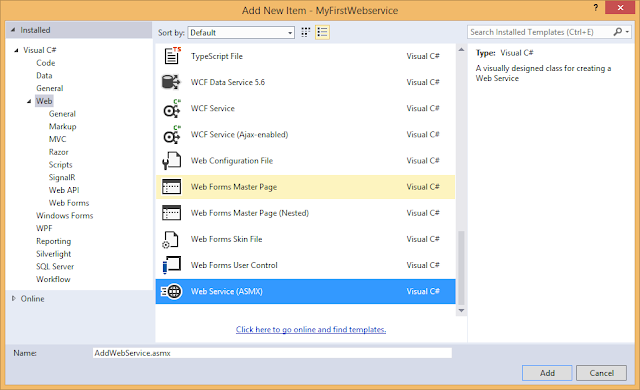Select the Silverlight category

[53, 254]
